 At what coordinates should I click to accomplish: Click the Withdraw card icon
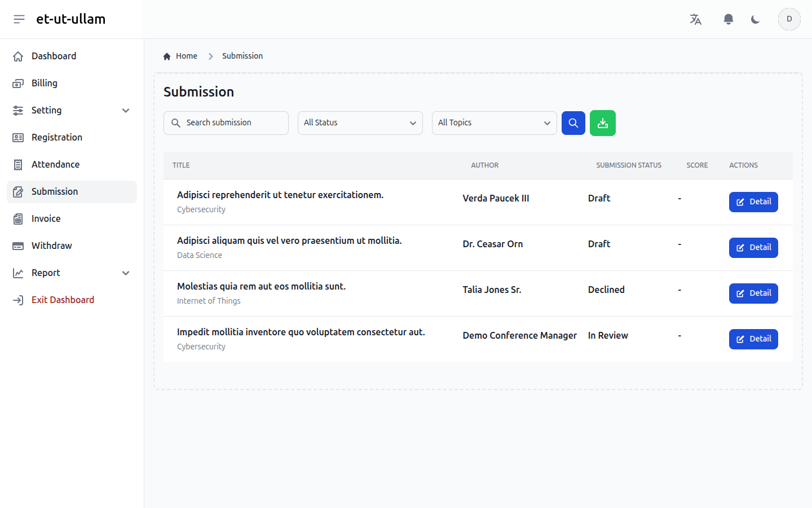[x=18, y=246]
